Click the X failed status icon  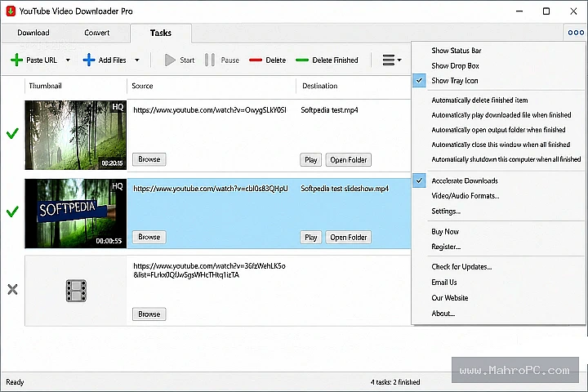click(x=12, y=289)
